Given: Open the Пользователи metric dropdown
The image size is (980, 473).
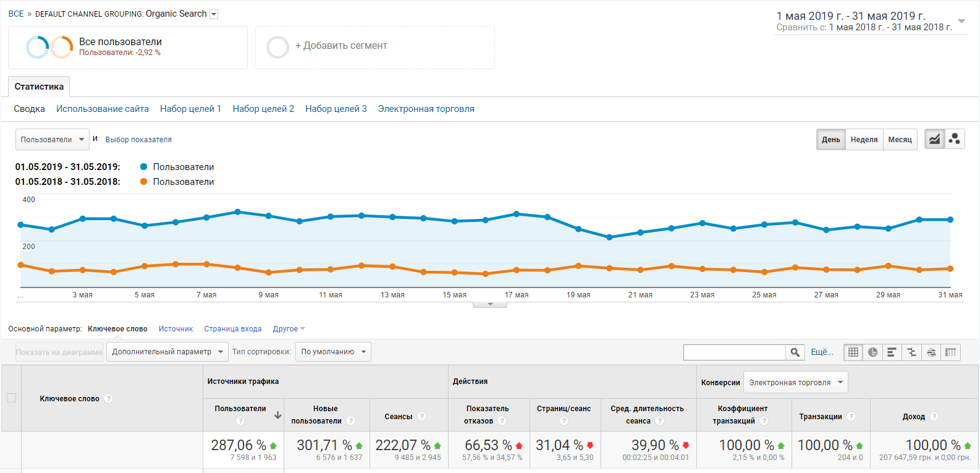Looking at the screenshot, I should [52, 140].
